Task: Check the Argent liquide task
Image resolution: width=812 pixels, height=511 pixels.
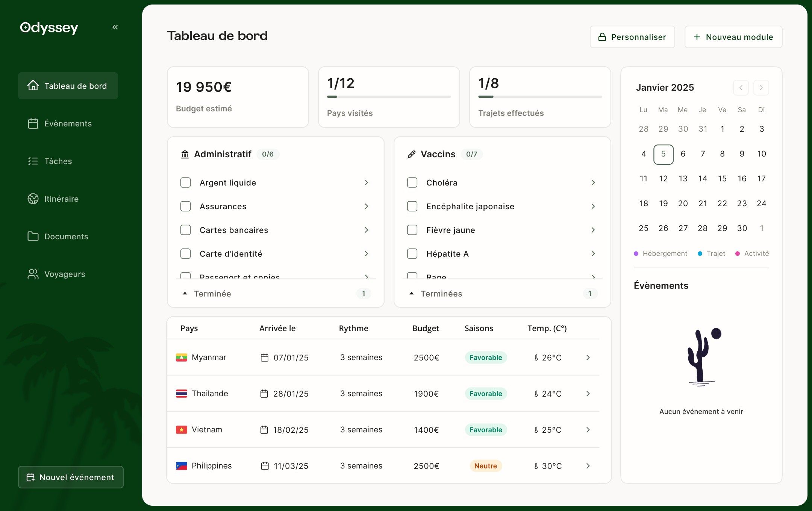Action: click(186, 182)
